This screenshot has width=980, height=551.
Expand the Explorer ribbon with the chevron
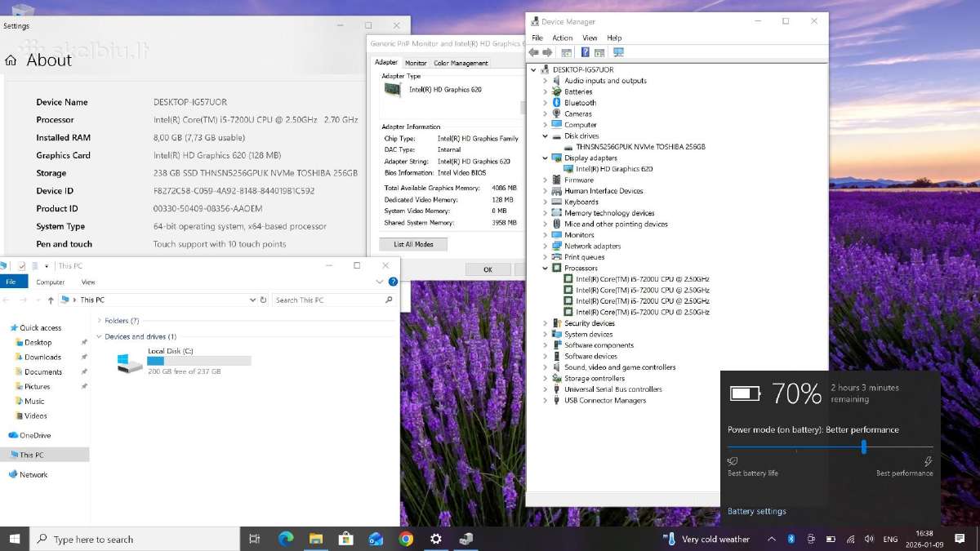[380, 282]
